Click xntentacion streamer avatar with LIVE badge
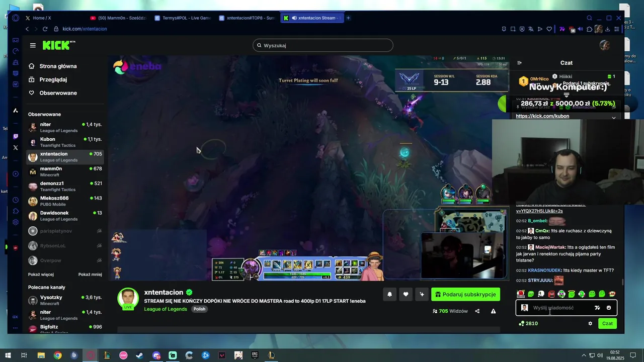Screen dimensions: 644x362 [x=128, y=299]
